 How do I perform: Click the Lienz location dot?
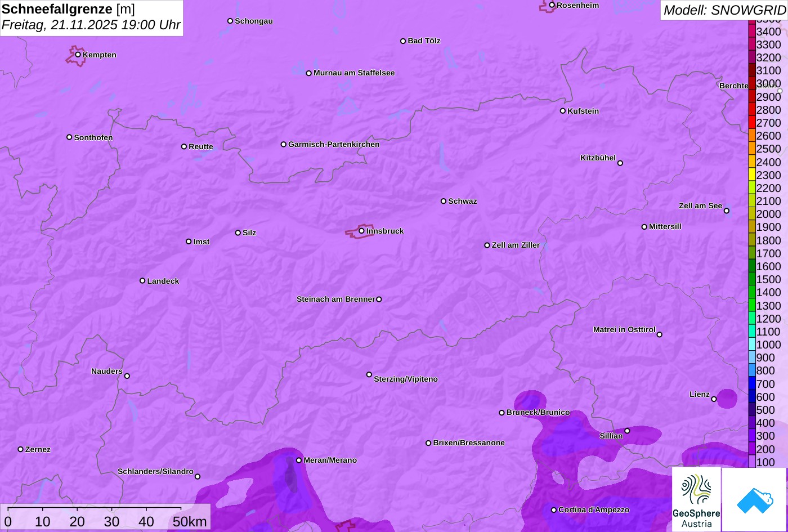tap(714, 399)
